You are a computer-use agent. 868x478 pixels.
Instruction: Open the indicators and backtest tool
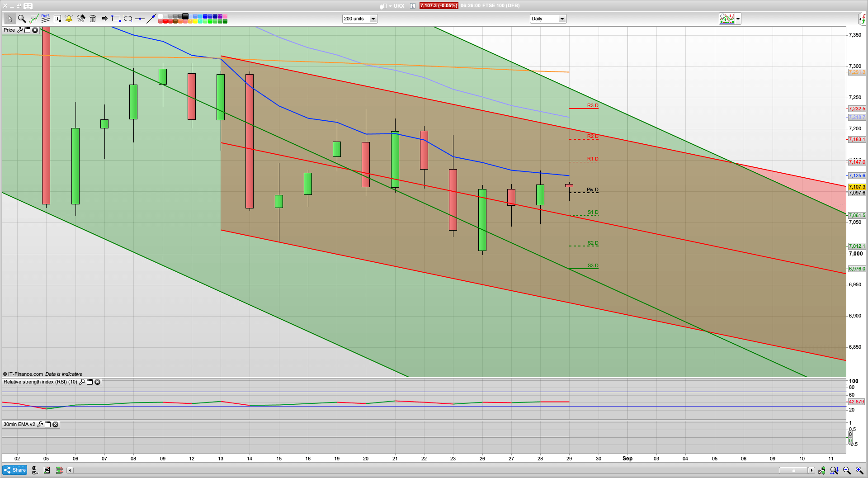click(34, 19)
